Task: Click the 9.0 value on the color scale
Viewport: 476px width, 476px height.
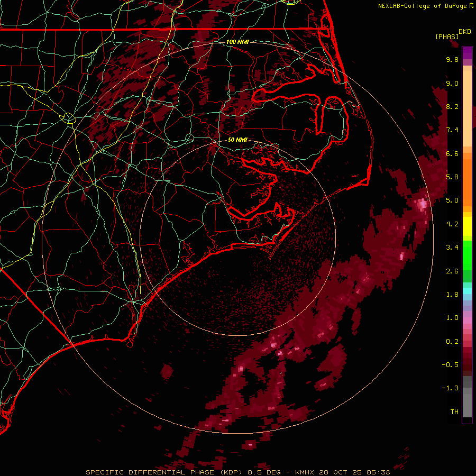Action: (x=452, y=84)
